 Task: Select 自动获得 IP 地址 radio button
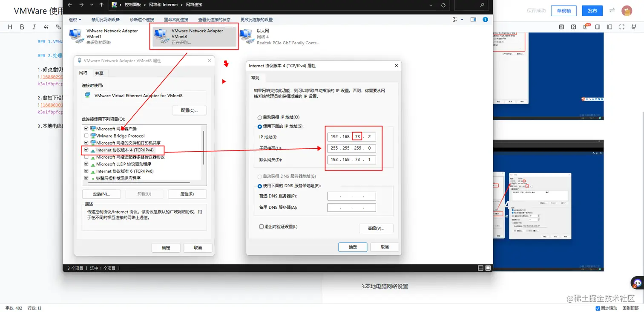pyautogui.click(x=260, y=117)
